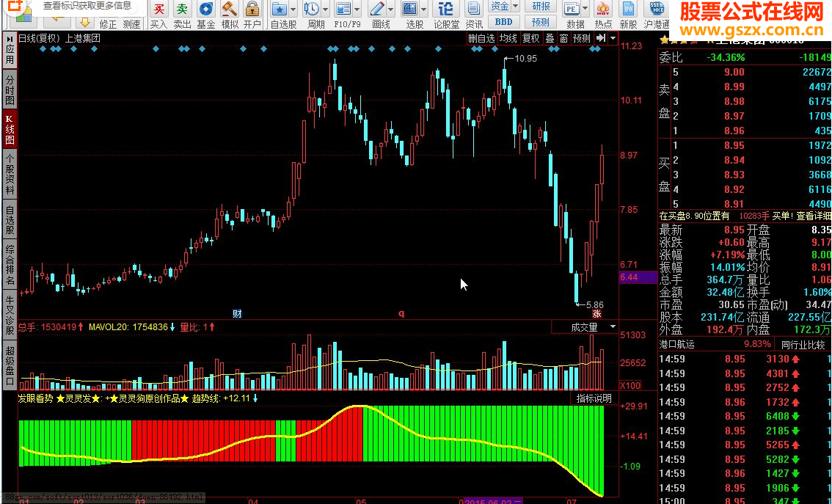Expand the 画线 dropdown arrow
Viewport: 832px width, 504px height.
point(390,10)
